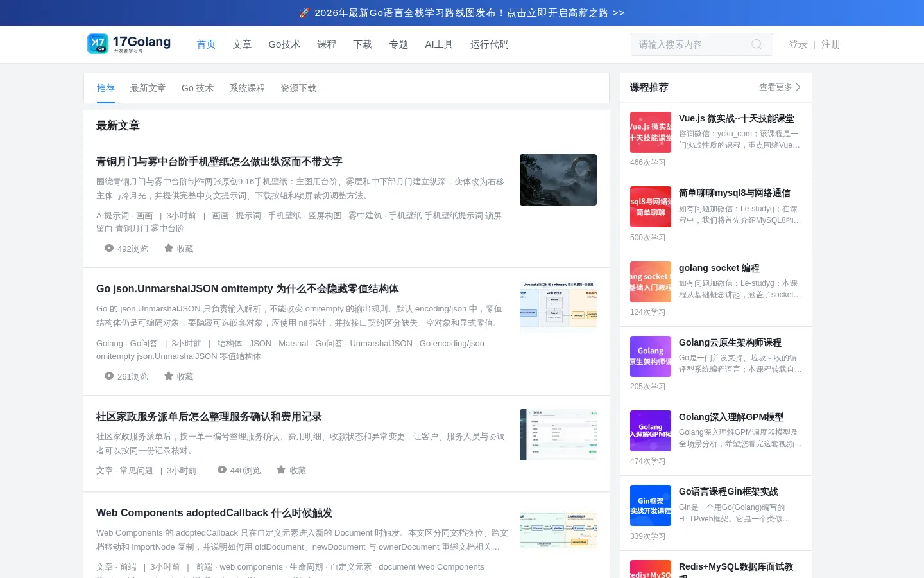Switch to the 最新文章 tab
The image size is (924, 578).
pyautogui.click(x=148, y=88)
